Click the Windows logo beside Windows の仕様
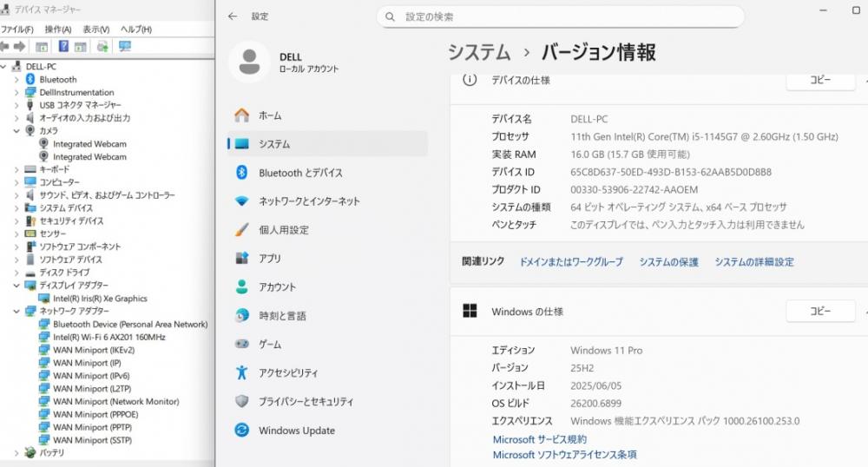This screenshot has width=868, height=467. point(470,311)
